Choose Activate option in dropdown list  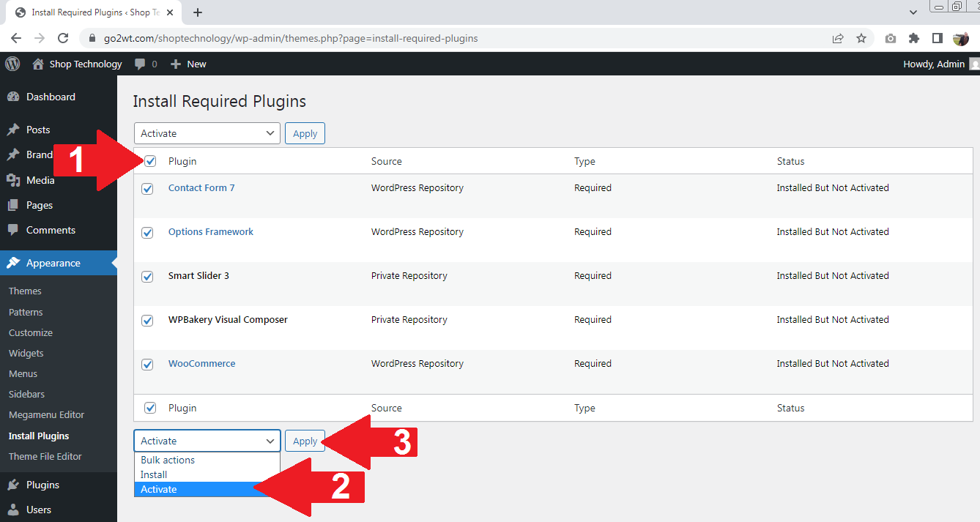click(x=207, y=489)
